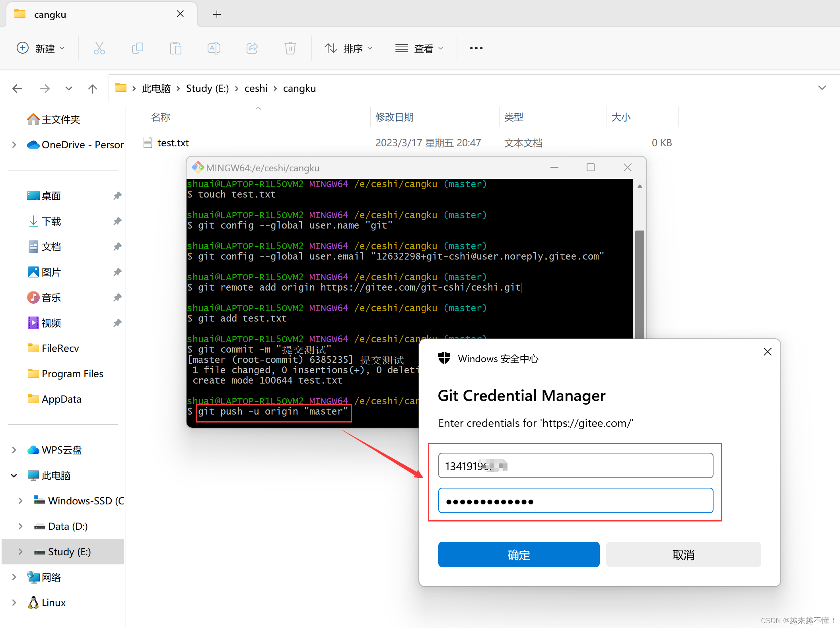The width and height of the screenshot is (840, 628).
Task: Click the Share icon in toolbar
Action: [x=252, y=48]
